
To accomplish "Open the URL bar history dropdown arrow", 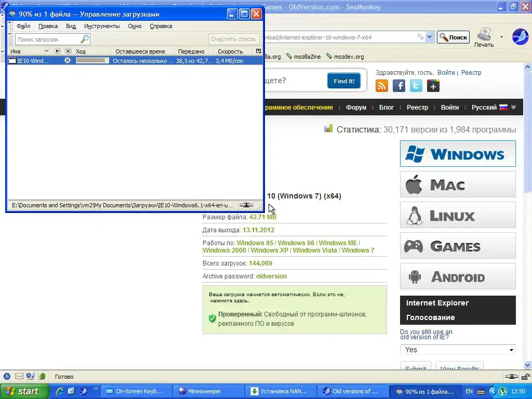I will 430,37.
